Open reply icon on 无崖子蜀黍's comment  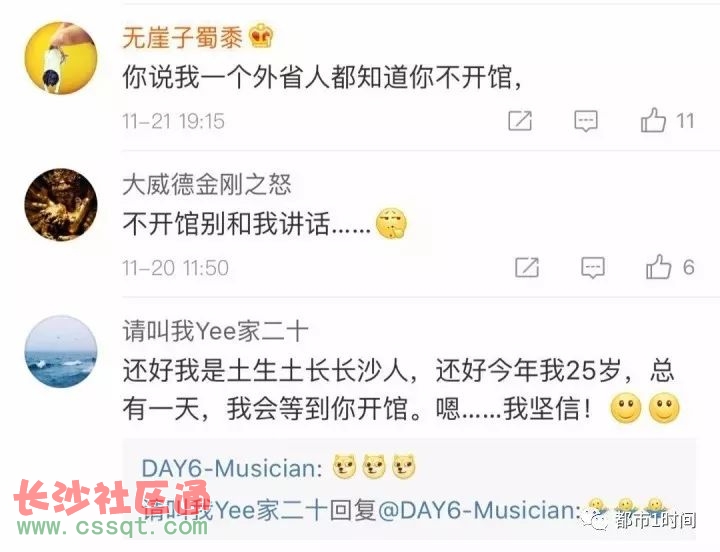tap(586, 121)
